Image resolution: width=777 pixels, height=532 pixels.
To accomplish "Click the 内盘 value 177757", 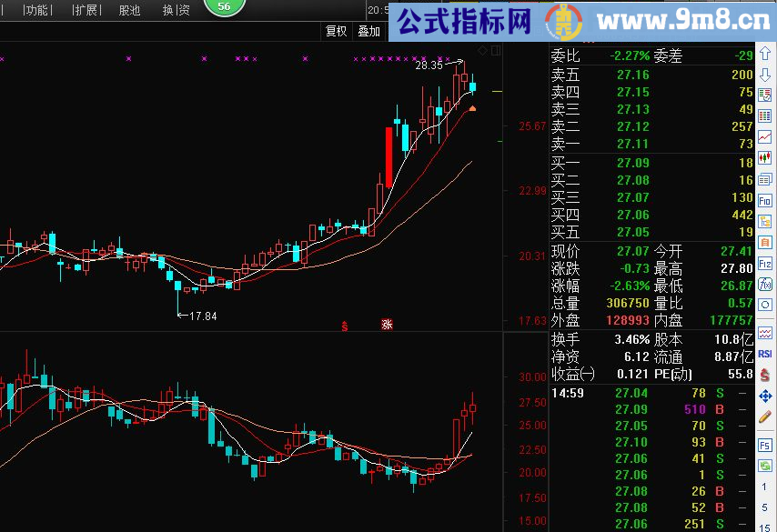I will (732, 320).
